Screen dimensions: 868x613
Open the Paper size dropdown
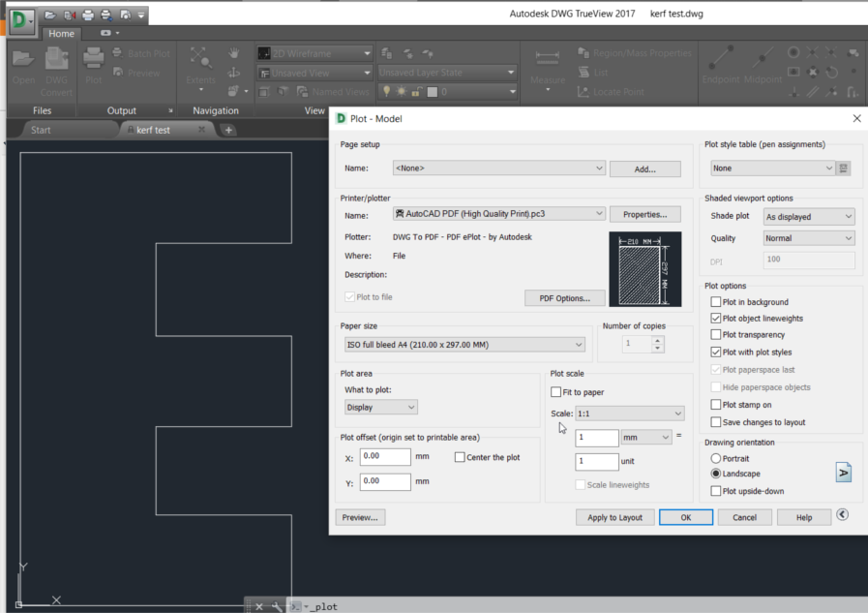point(464,345)
